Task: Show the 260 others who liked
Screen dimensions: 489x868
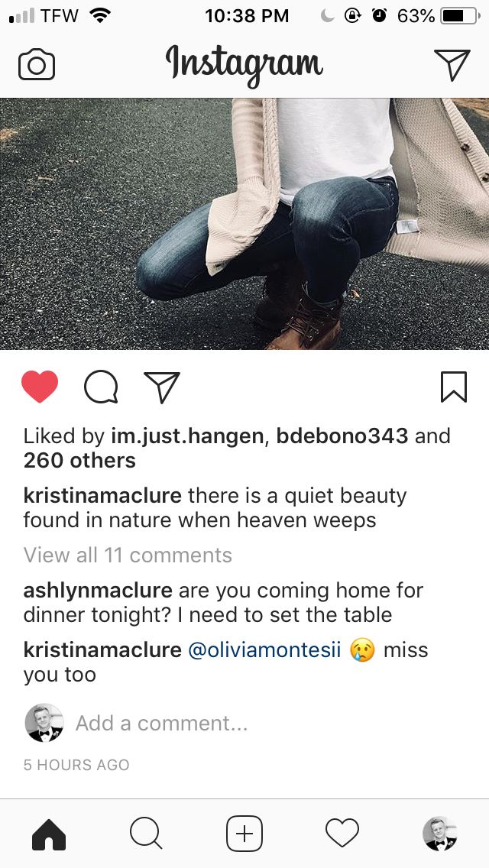Action: (x=79, y=461)
